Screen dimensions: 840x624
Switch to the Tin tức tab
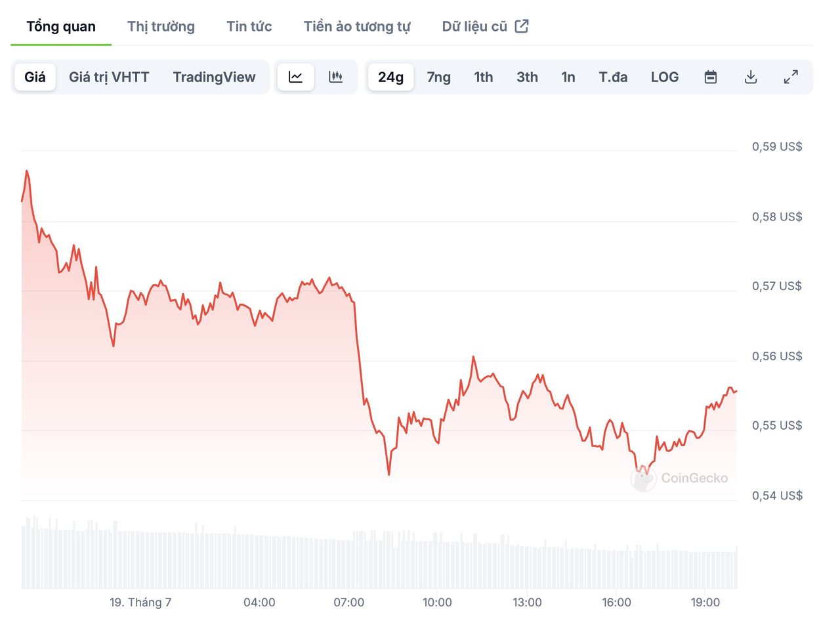click(x=249, y=27)
